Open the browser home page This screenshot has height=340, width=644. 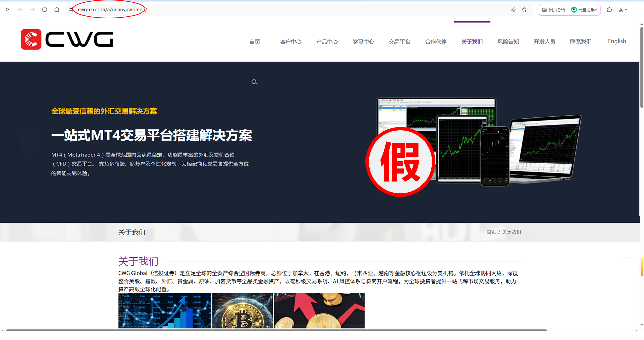click(x=57, y=10)
